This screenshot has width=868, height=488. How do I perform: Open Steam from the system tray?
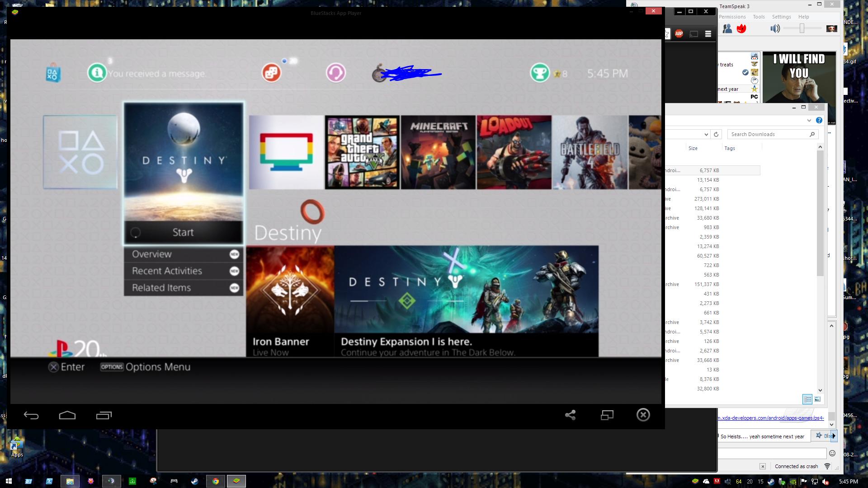[x=771, y=482]
